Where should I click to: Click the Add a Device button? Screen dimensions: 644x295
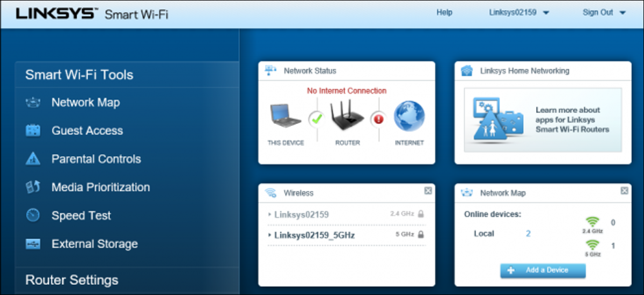coord(543,270)
